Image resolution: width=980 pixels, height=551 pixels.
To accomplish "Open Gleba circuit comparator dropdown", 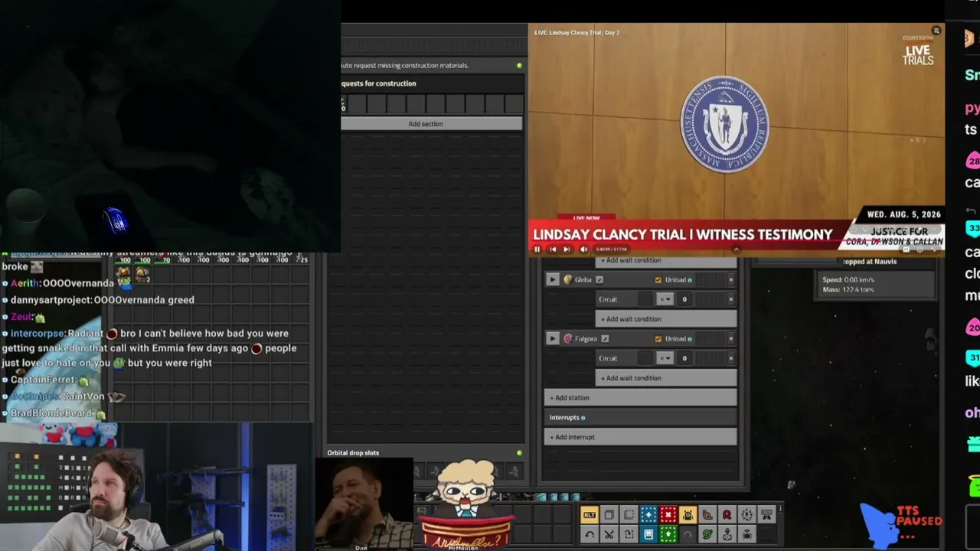I will click(665, 299).
